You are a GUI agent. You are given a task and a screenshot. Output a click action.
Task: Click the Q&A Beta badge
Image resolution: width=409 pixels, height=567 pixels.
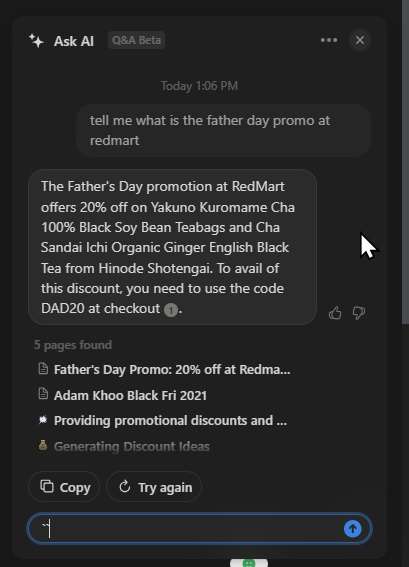(136, 40)
